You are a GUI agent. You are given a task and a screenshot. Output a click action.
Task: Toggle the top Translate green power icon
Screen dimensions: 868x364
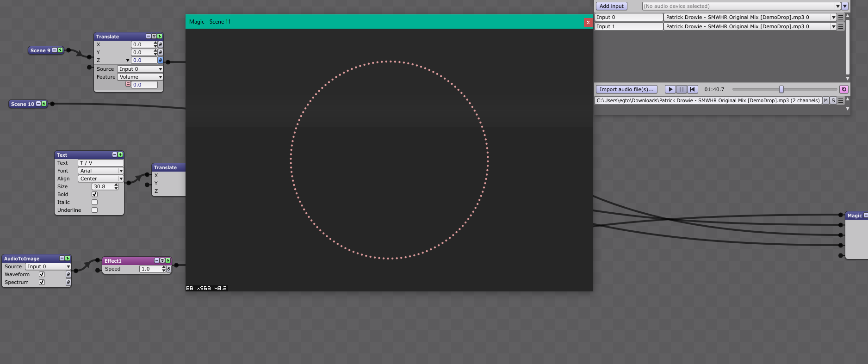tap(160, 36)
